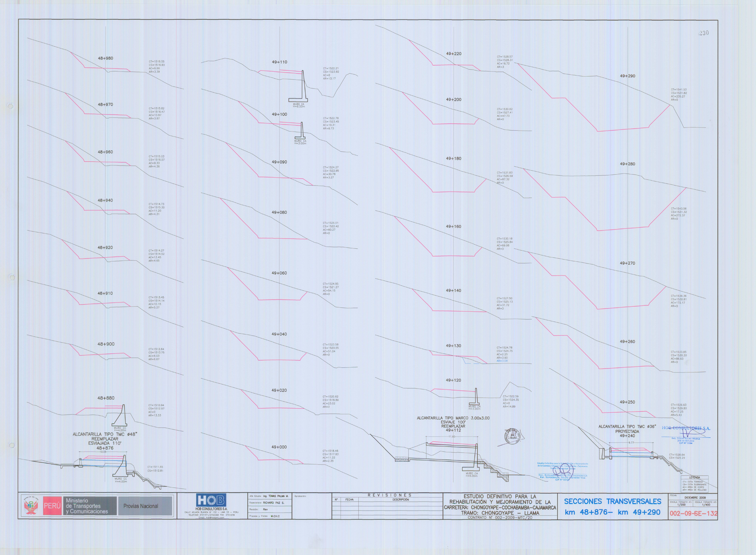This screenshot has height=555, width=756.
Task: Select station label 49+000
Action: pyautogui.click(x=279, y=447)
